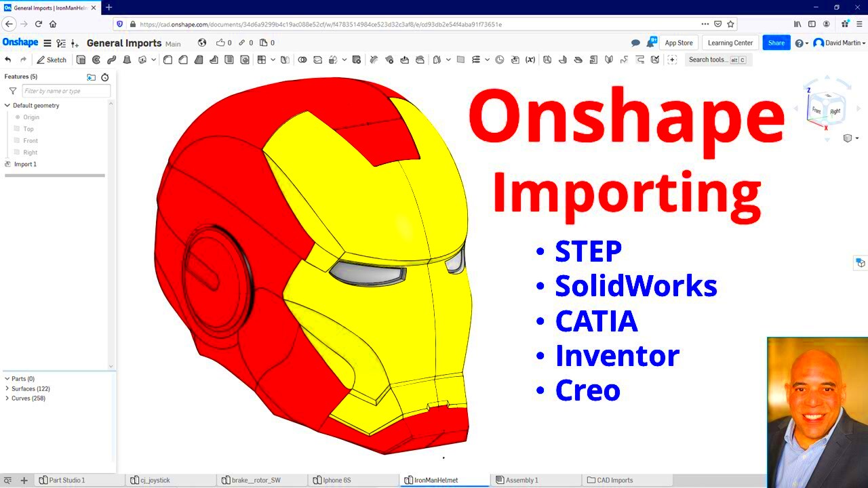The height and width of the screenshot is (488, 868).
Task: Collapse the Default geometry group
Action: (x=7, y=105)
